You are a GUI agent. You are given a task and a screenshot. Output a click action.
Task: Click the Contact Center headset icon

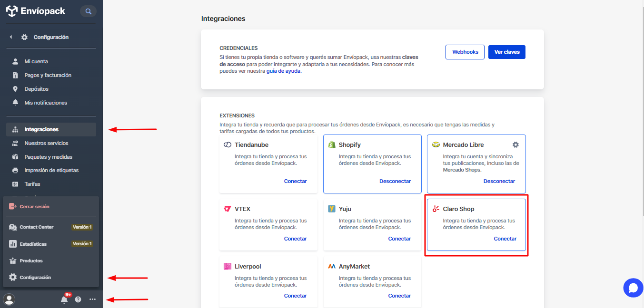click(x=13, y=227)
